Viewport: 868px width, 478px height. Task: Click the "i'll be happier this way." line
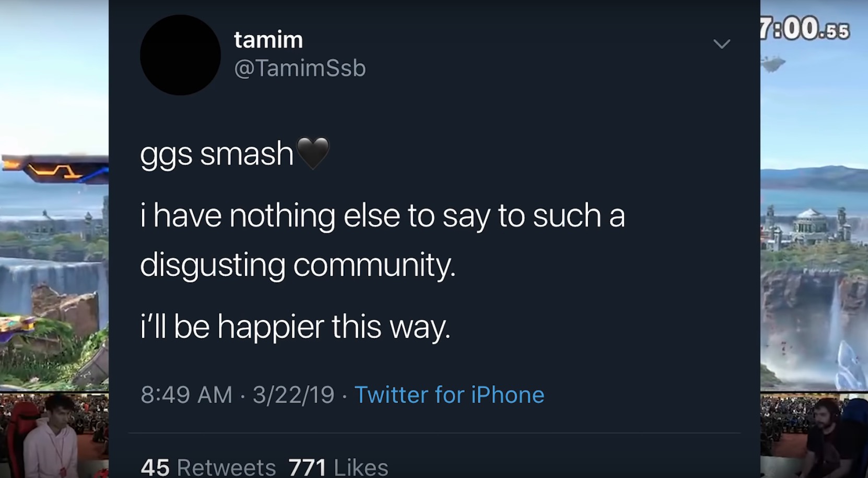[x=295, y=327]
